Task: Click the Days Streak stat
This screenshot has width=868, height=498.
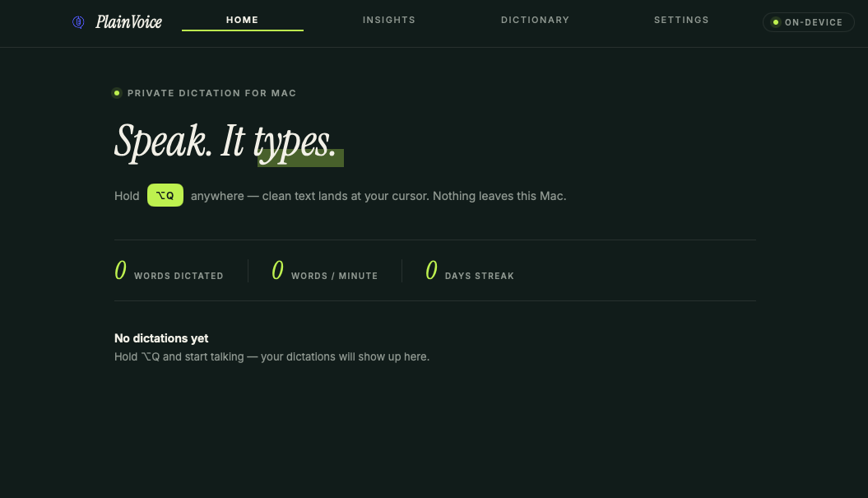Action: [470, 271]
